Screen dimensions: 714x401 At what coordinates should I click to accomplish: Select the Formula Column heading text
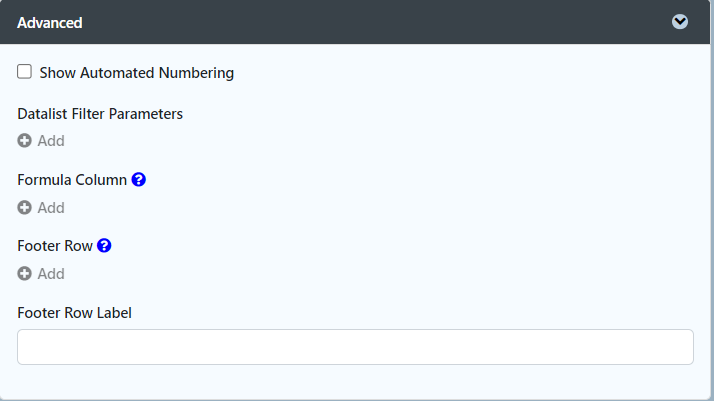click(x=72, y=180)
